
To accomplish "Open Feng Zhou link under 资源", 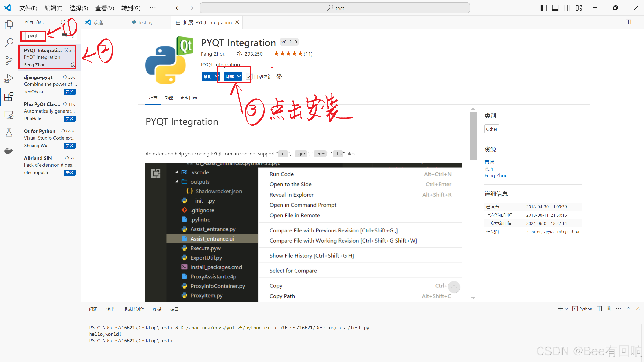I will (x=496, y=175).
